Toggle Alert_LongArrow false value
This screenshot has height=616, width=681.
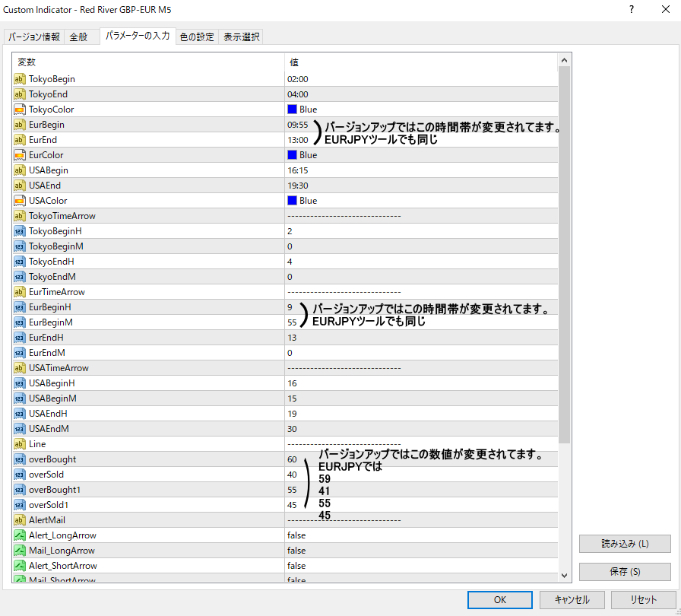pyautogui.click(x=296, y=535)
